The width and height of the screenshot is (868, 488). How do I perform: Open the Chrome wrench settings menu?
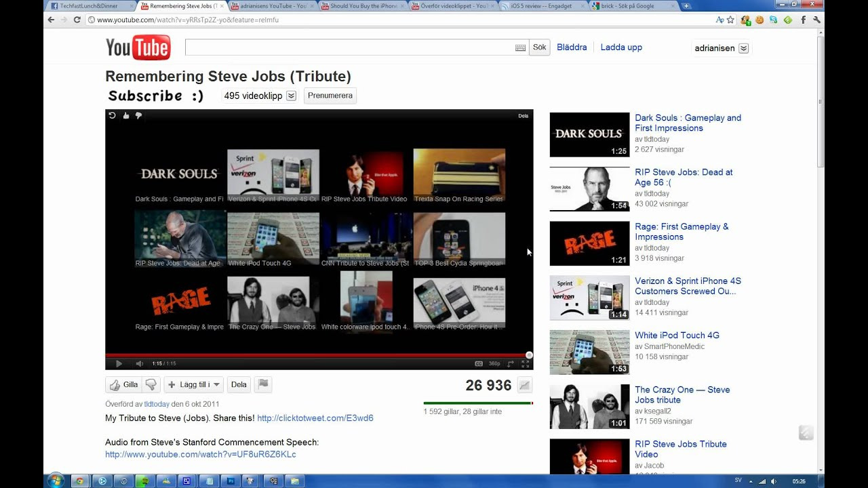(x=816, y=20)
